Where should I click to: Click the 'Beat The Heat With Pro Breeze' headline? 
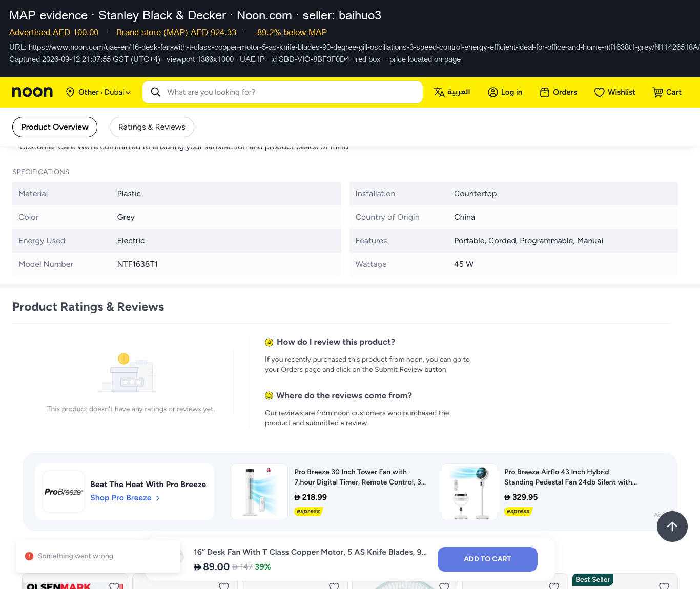click(x=148, y=485)
